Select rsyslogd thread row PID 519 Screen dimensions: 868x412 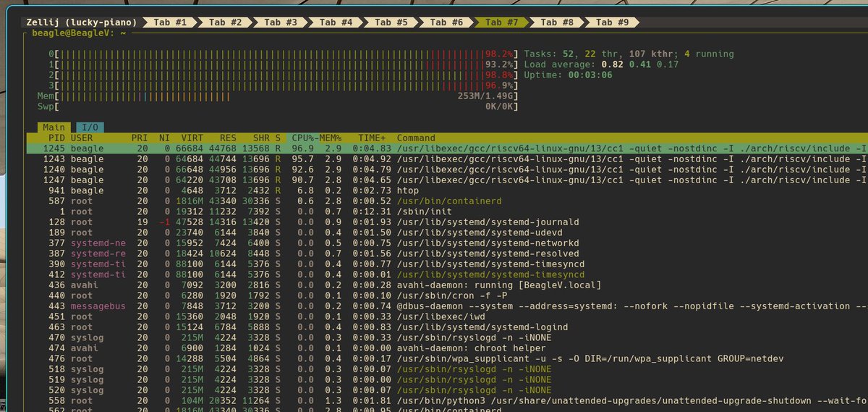pyautogui.click(x=447, y=379)
